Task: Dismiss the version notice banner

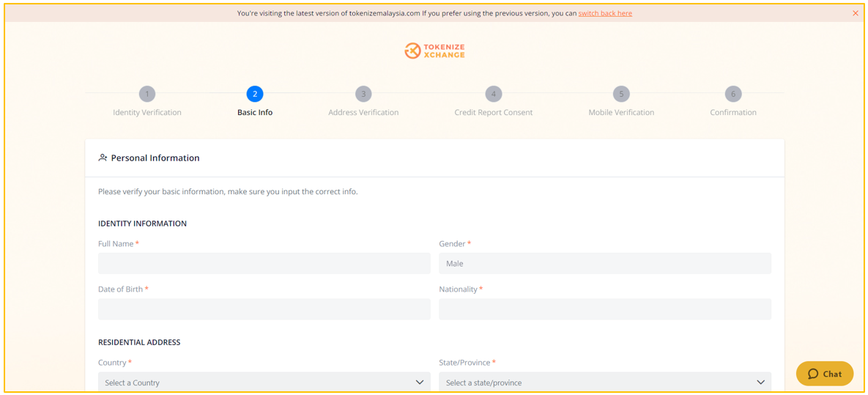Action: [x=856, y=13]
